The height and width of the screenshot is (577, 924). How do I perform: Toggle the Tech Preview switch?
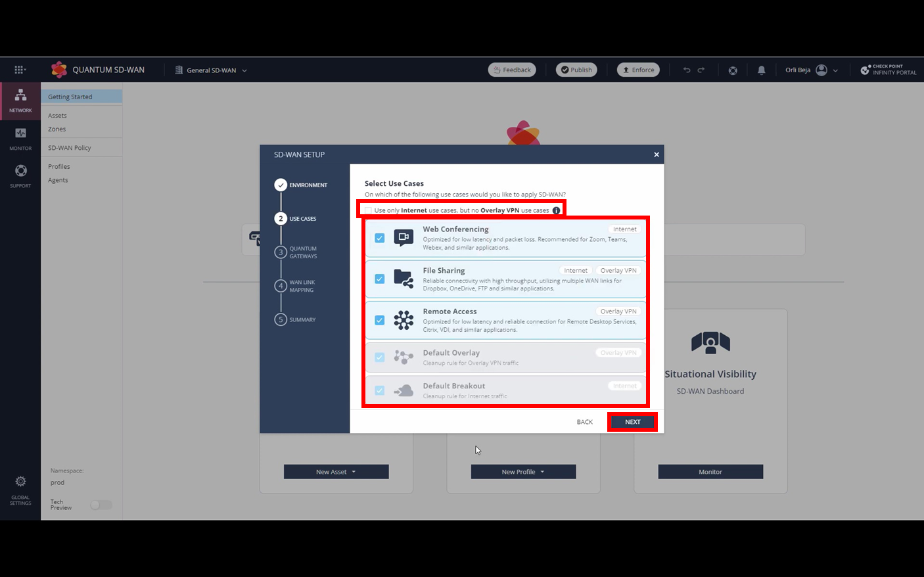click(101, 505)
